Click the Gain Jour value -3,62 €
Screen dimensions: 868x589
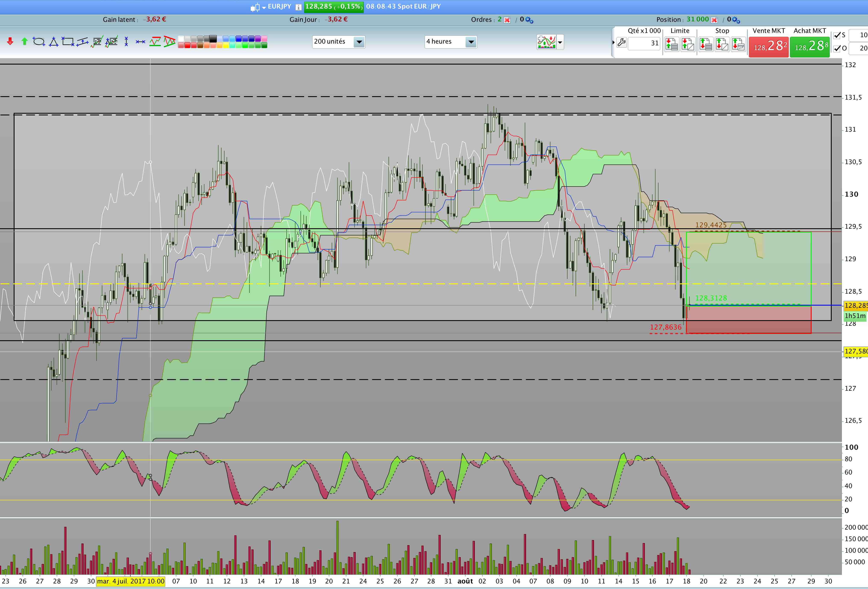tap(337, 19)
